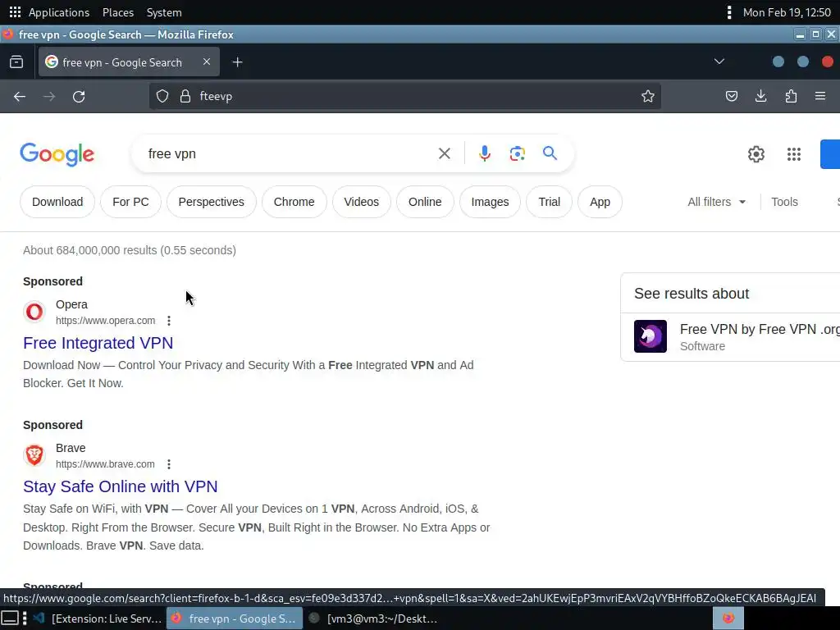Click the https://www.brave.com URL text
This screenshot has height=630, width=840.
[105, 464]
